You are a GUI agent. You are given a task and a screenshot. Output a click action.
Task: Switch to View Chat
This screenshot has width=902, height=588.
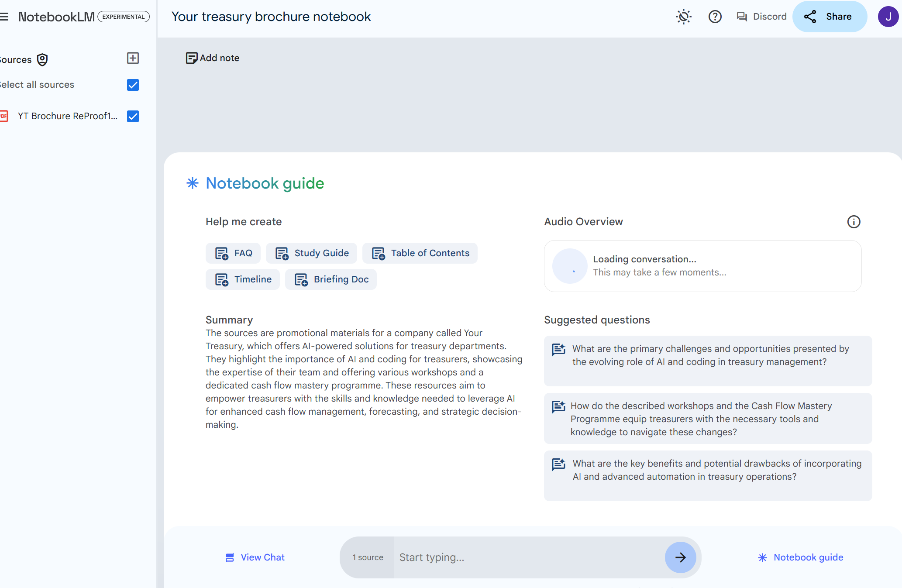pos(254,557)
